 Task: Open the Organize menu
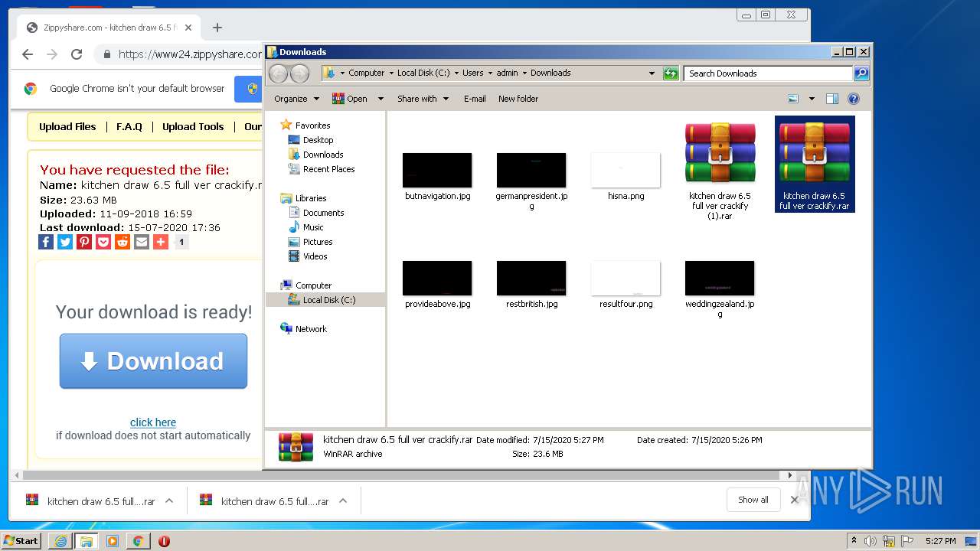296,99
